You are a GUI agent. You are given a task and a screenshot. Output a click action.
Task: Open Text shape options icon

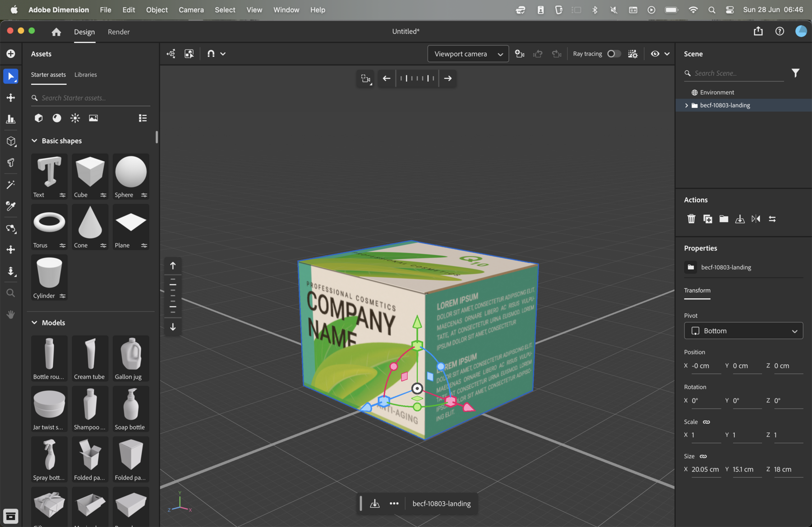tap(62, 195)
